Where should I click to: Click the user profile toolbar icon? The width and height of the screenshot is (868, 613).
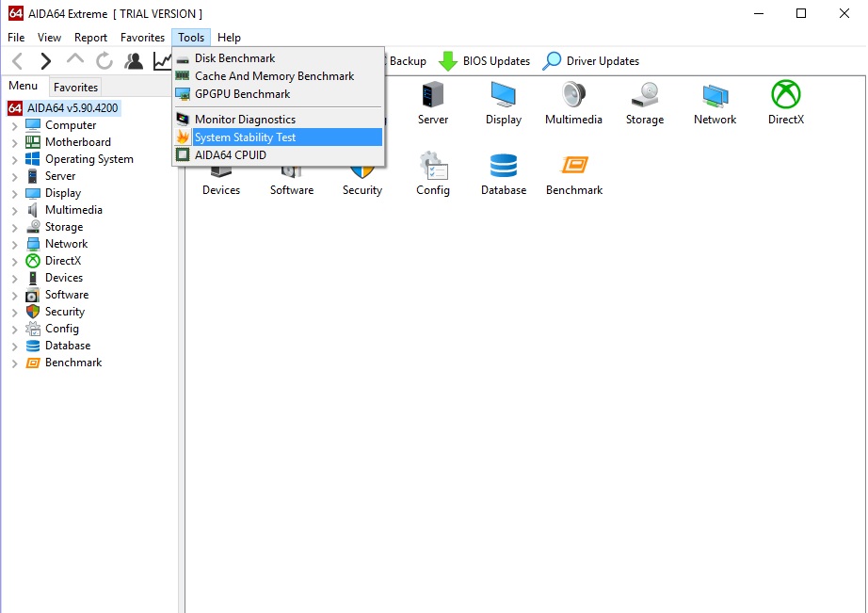pos(134,61)
